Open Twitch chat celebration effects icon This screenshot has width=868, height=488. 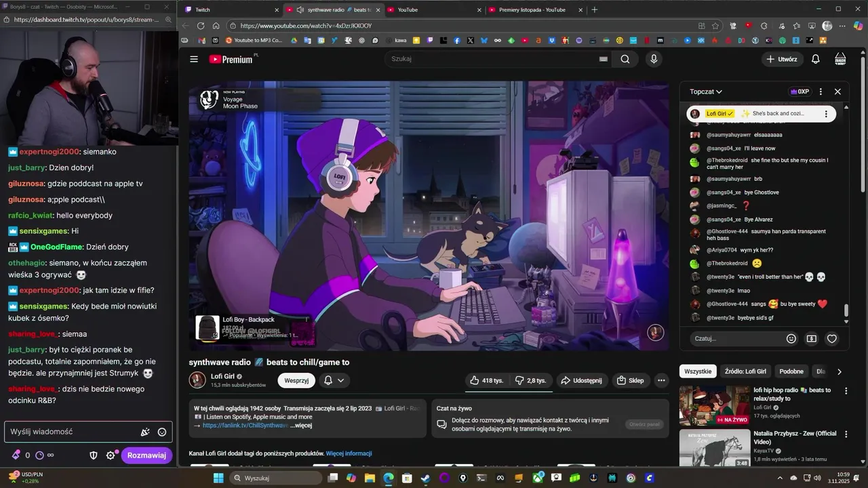[145, 432]
